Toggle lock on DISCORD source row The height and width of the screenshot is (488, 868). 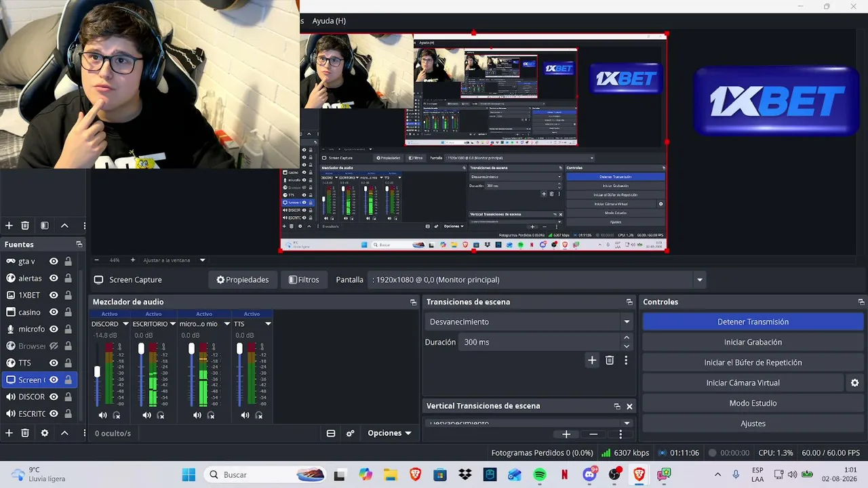click(x=68, y=396)
